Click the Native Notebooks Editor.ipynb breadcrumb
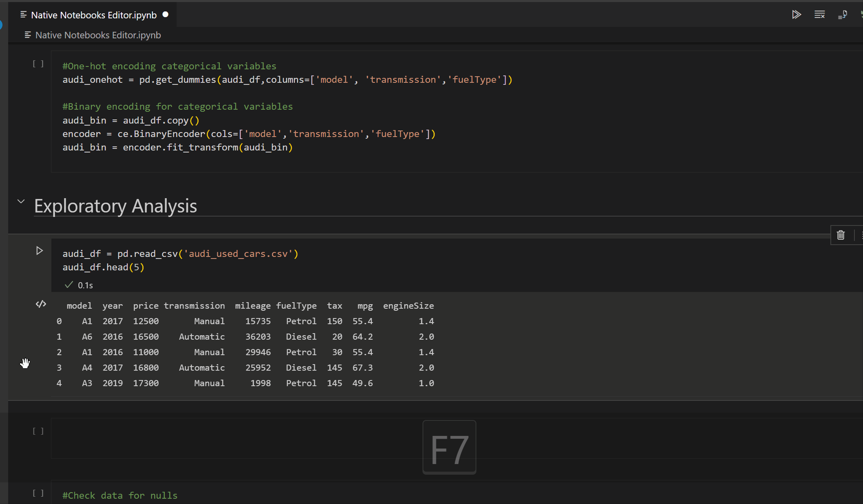This screenshot has width=863, height=504. click(98, 35)
